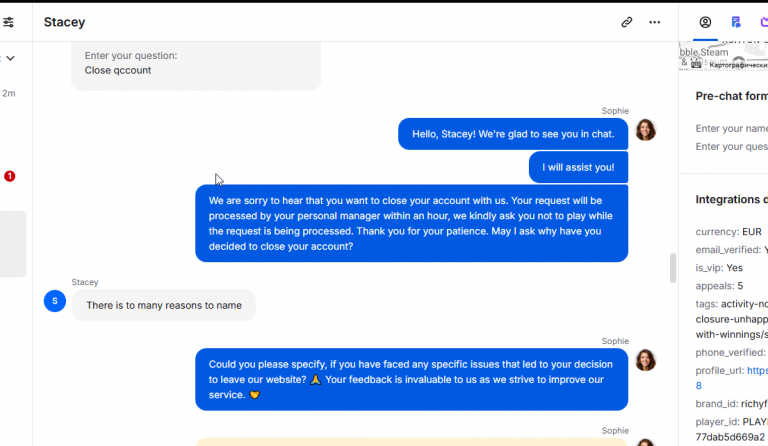Click the Integrations section heading
The height and width of the screenshot is (446, 768).
click(x=732, y=200)
